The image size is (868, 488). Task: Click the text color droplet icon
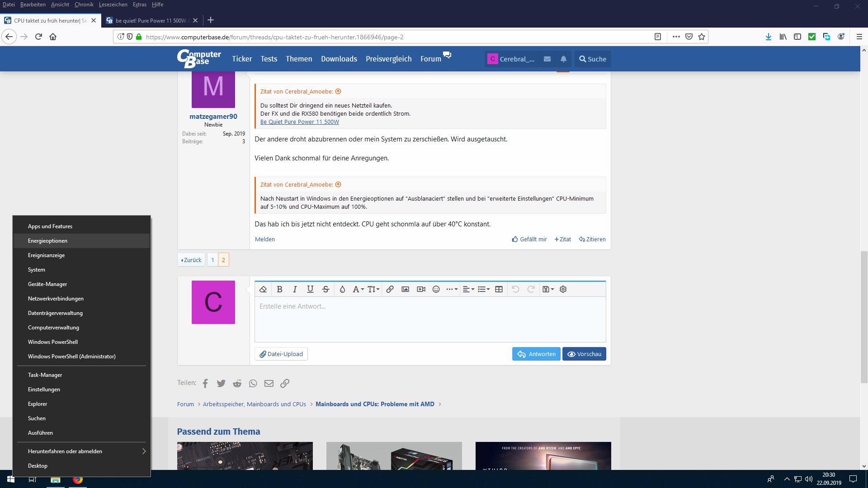coord(342,289)
